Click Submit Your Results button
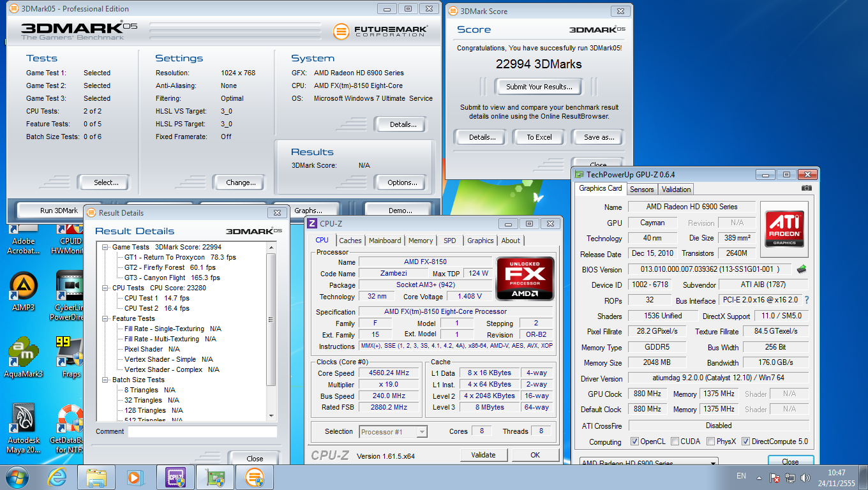The width and height of the screenshot is (868, 490). click(539, 87)
